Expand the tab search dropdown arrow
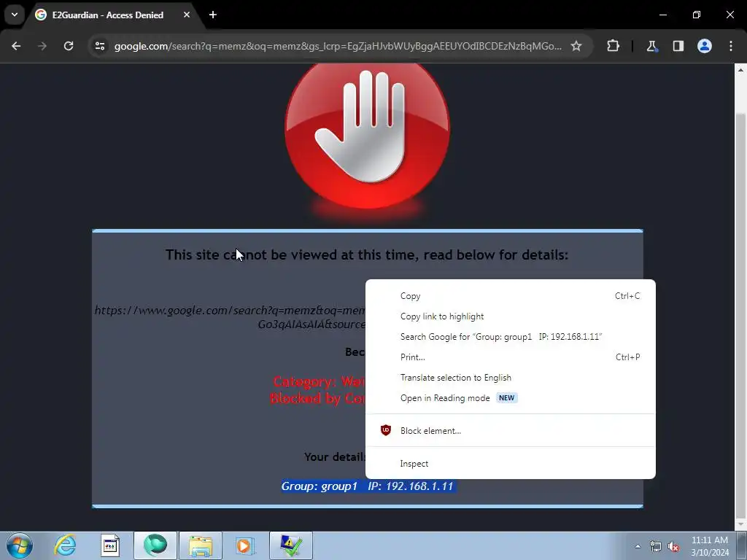This screenshot has height=560, width=747. click(x=15, y=15)
